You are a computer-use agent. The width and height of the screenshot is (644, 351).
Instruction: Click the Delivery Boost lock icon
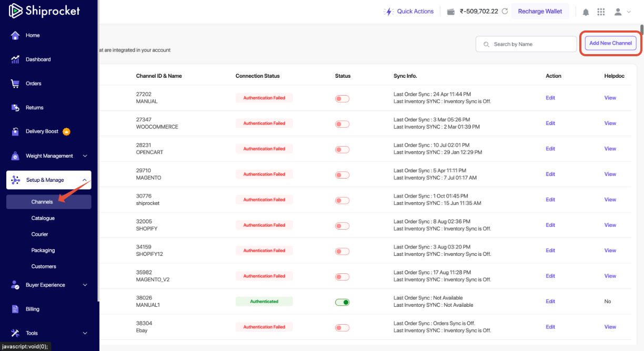click(x=15, y=131)
